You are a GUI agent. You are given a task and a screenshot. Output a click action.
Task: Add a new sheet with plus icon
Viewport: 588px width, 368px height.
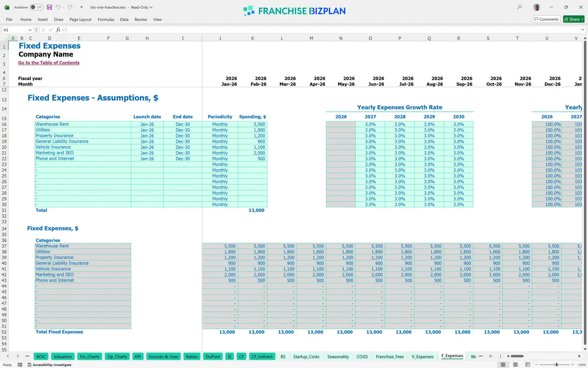pyautogui.click(x=490, y=356)
